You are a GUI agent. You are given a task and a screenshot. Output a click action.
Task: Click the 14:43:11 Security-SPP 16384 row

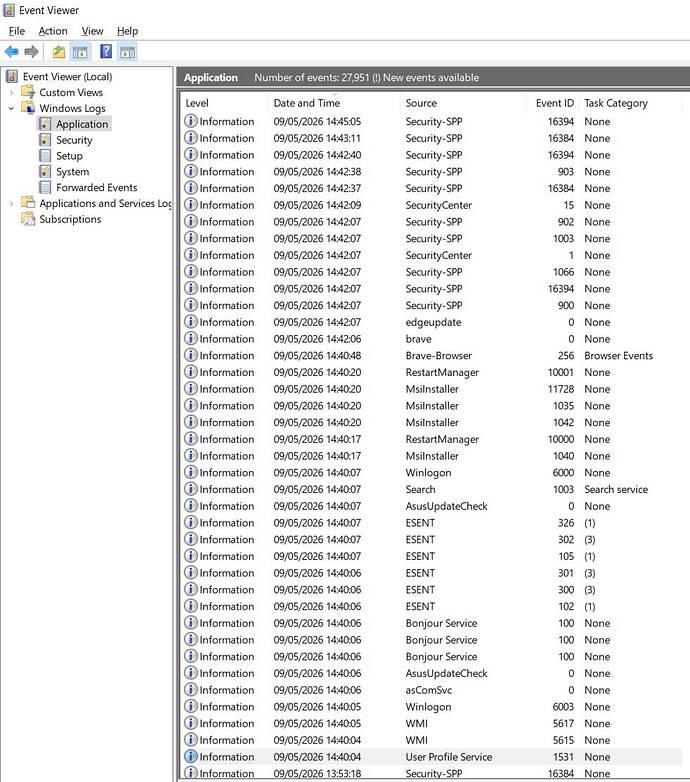point(431,138)
